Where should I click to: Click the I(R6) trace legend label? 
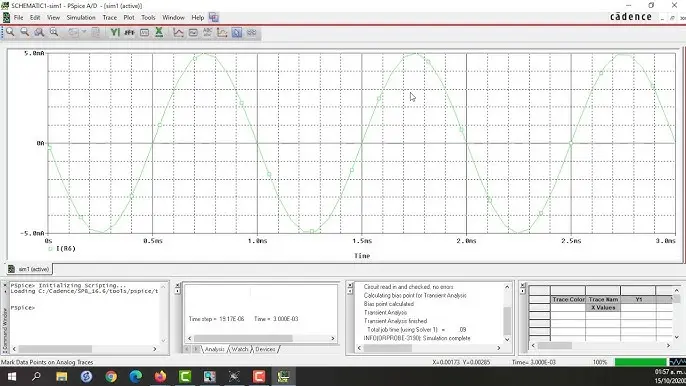click(66, 249)
